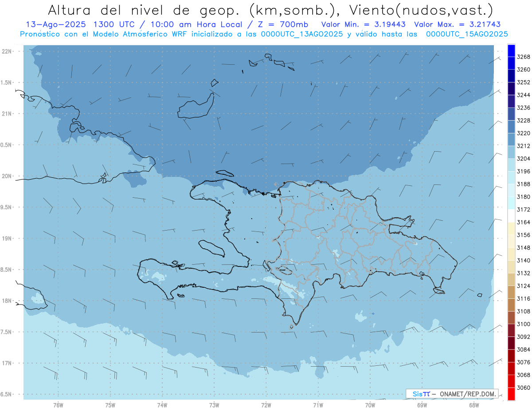Click the legend value 3228
Image resolution: width=532 pixels, height=411 pixels.
point(524,121)
